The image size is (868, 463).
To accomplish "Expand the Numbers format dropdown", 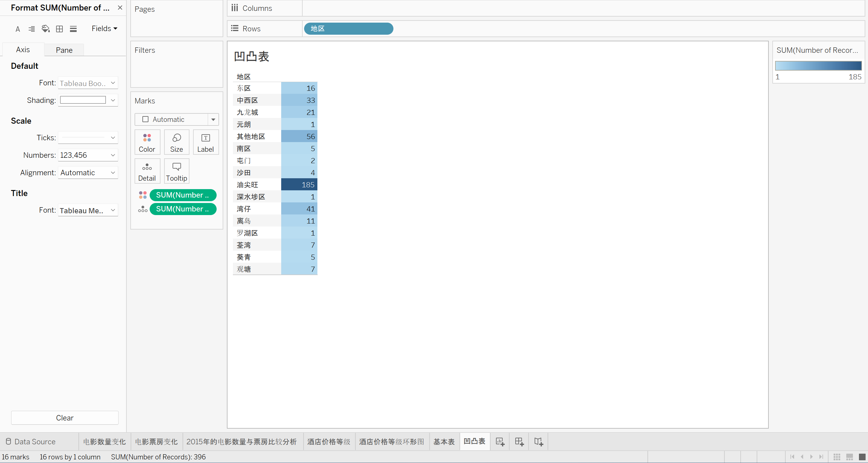I will (113, 155).
